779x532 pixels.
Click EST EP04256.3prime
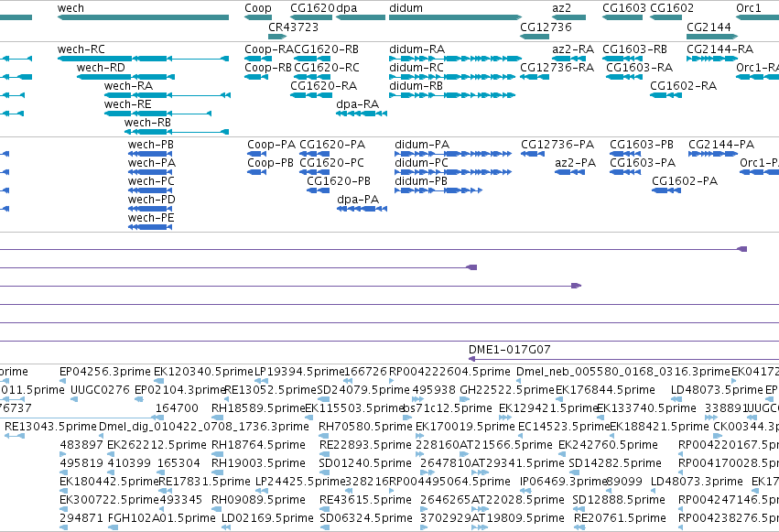pos(105,372)
